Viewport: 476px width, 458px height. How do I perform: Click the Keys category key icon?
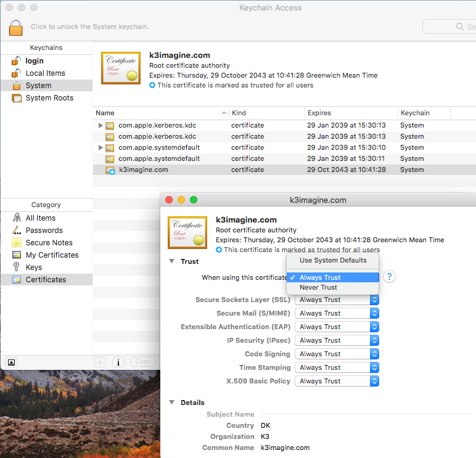pyautogui.click(x=17, y=267)
